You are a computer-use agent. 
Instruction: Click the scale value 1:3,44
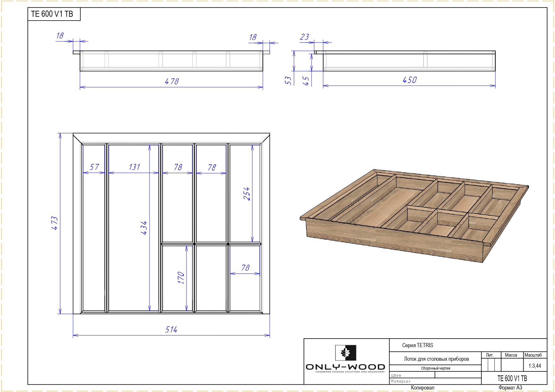534,366
